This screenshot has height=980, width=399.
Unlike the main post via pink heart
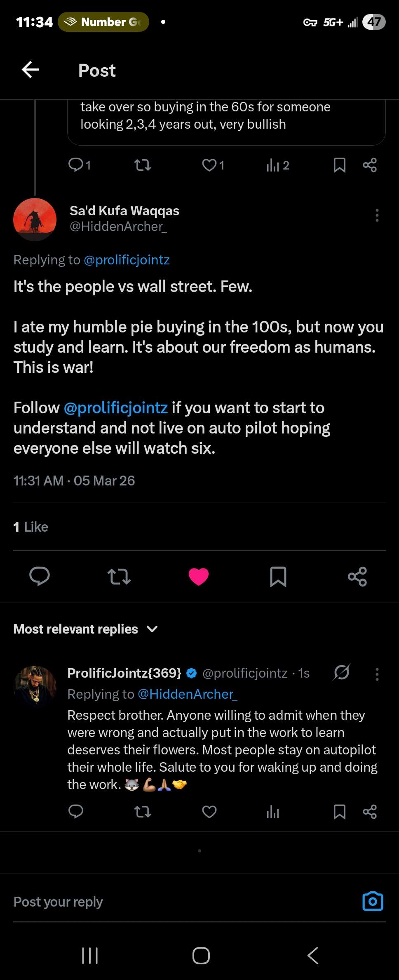[x=199, y=576]
